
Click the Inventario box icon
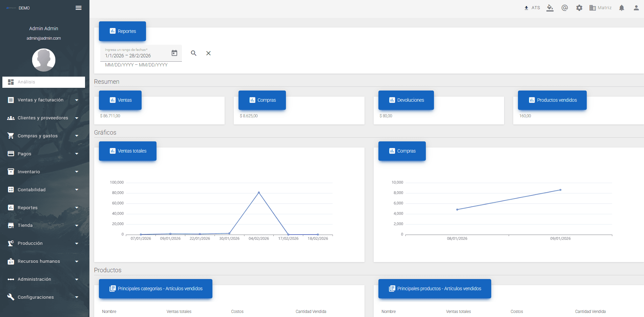pos(11,172)
